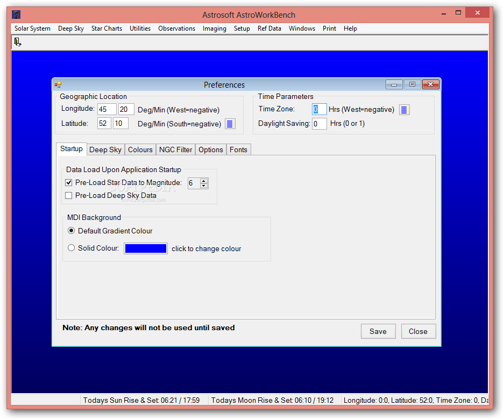Switch to the Startup tab
The height and width of the screenshot is (420, 504).
pyautogui.click(x=72, y=149)
